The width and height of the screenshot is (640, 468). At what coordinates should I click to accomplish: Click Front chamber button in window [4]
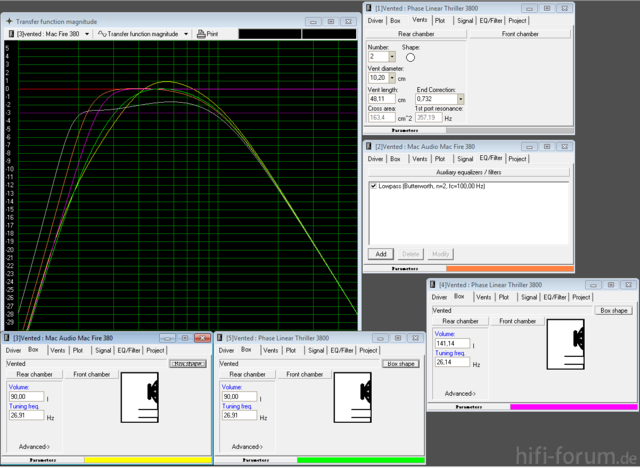tap(517, 321)
